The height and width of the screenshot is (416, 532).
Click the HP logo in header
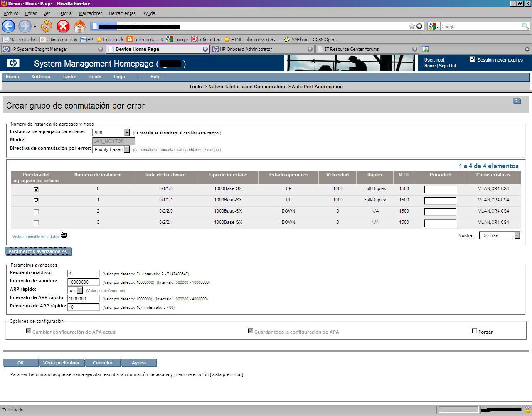13,64
